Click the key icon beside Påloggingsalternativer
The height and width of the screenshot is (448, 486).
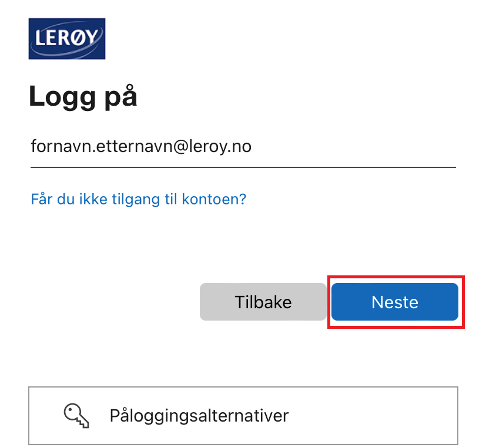(x=76, y=416)
